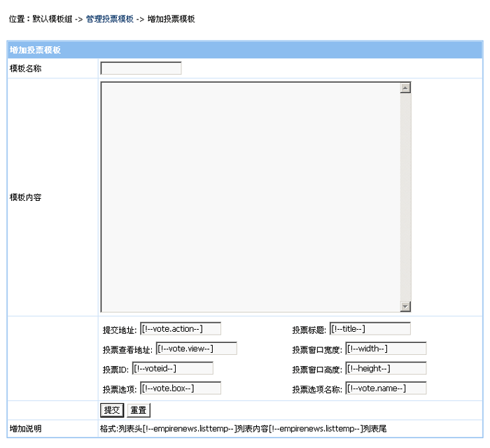
Task: Click the 增加说明 format description text
Action: (243, 428)
